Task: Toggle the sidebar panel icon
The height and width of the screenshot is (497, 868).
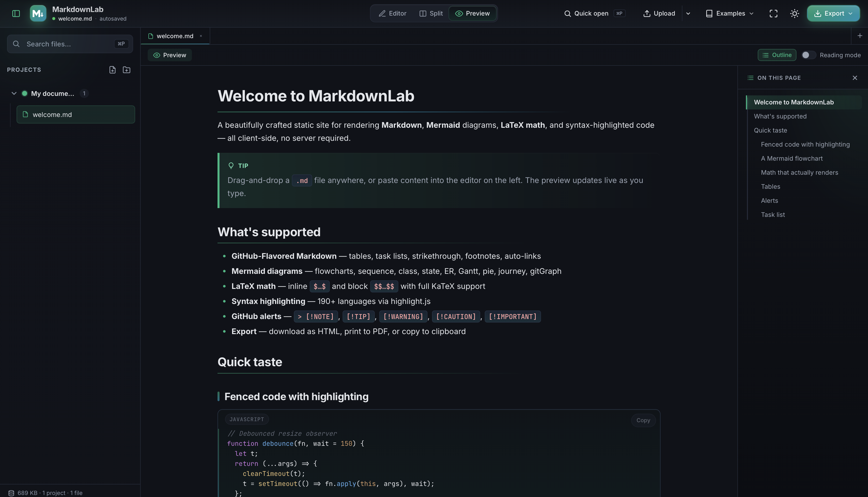Action: [x=16, y=13]
